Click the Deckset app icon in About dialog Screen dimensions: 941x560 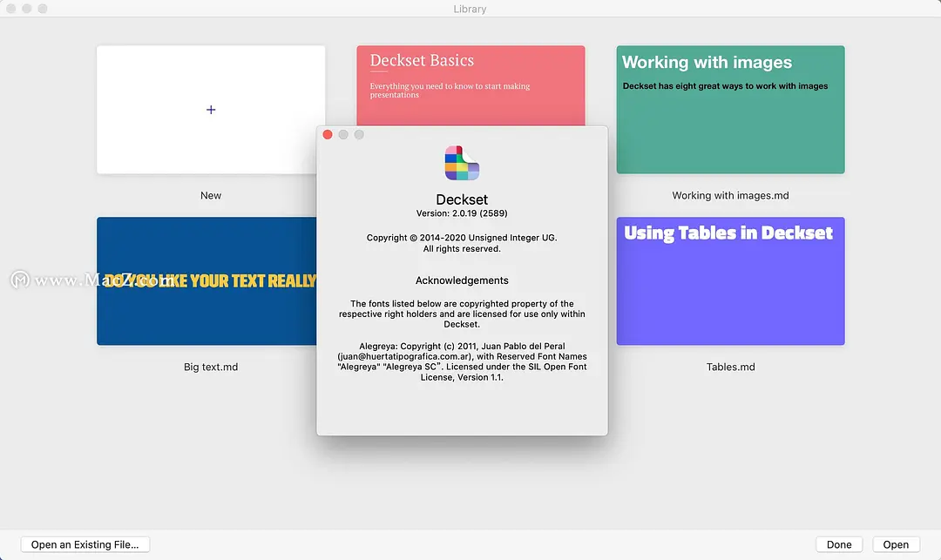462,163
